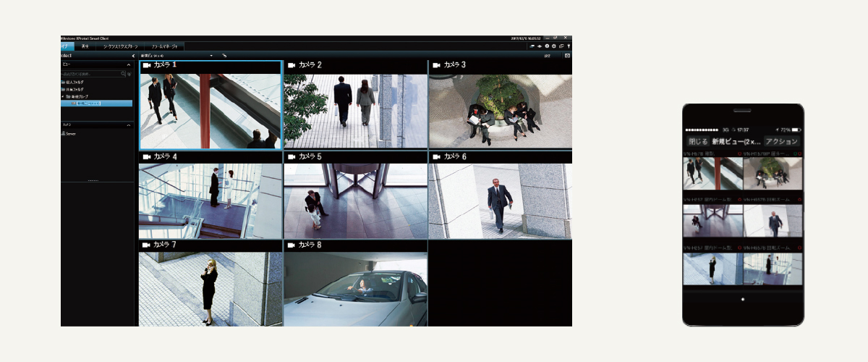Open the help icon in top toolbar
The image size is (868, 362).
(547, 46)
